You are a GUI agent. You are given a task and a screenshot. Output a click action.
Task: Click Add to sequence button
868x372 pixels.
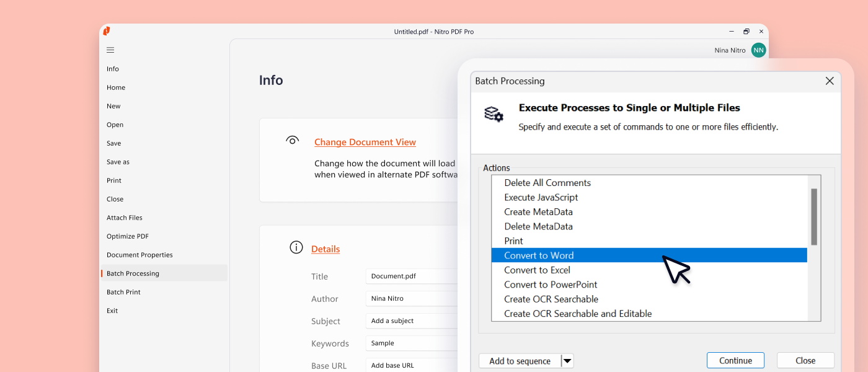[520, 361]
